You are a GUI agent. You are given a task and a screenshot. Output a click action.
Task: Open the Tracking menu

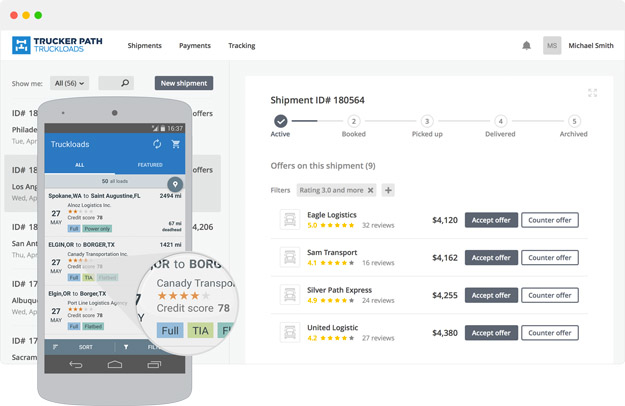[242, 45]
